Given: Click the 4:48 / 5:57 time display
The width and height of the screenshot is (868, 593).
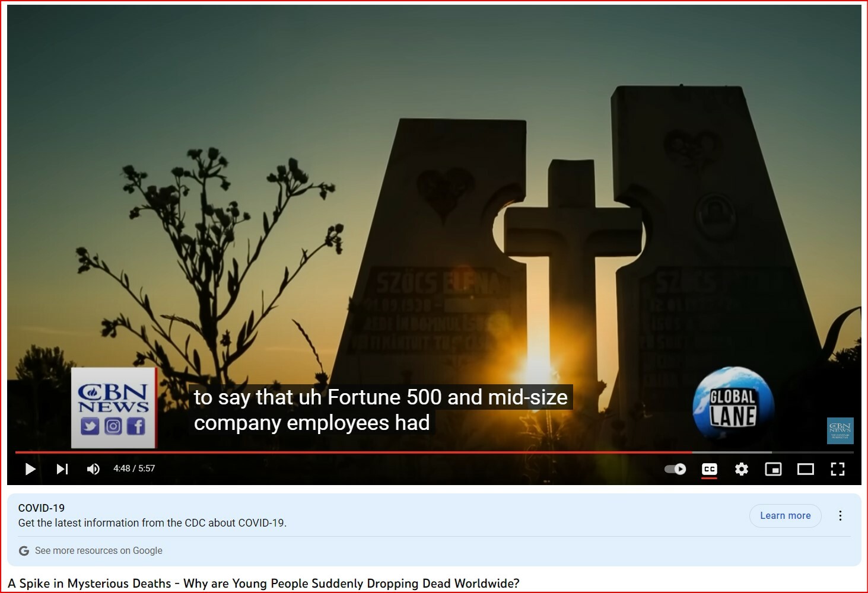Looking at the screenshot, I should pyautogui.click(x=134, y=468).
